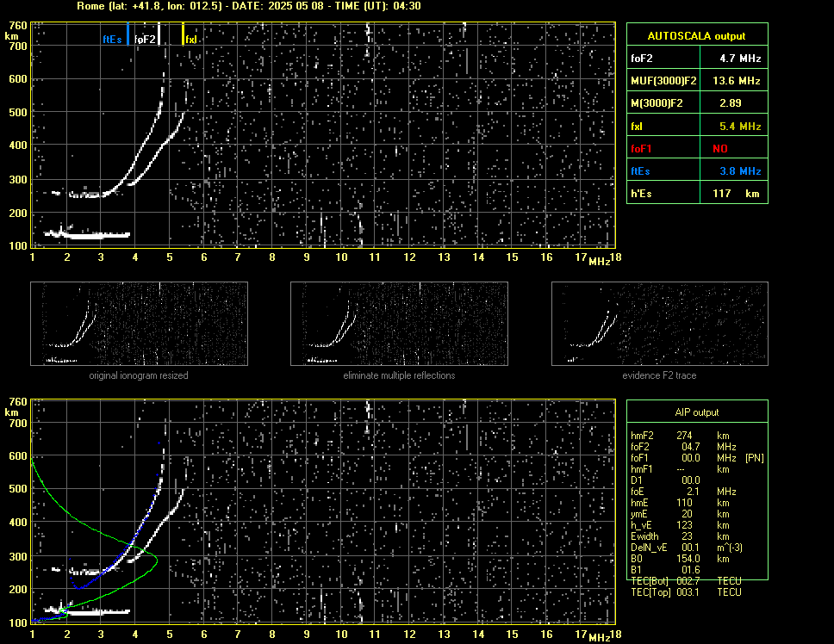
Task: Click the 'MHz' axis label under the bottom ionogram
Action: tap(599, 637)
